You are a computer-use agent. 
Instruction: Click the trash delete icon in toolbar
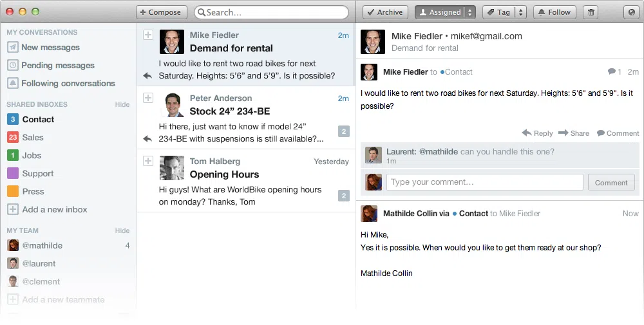coord(591,12)
